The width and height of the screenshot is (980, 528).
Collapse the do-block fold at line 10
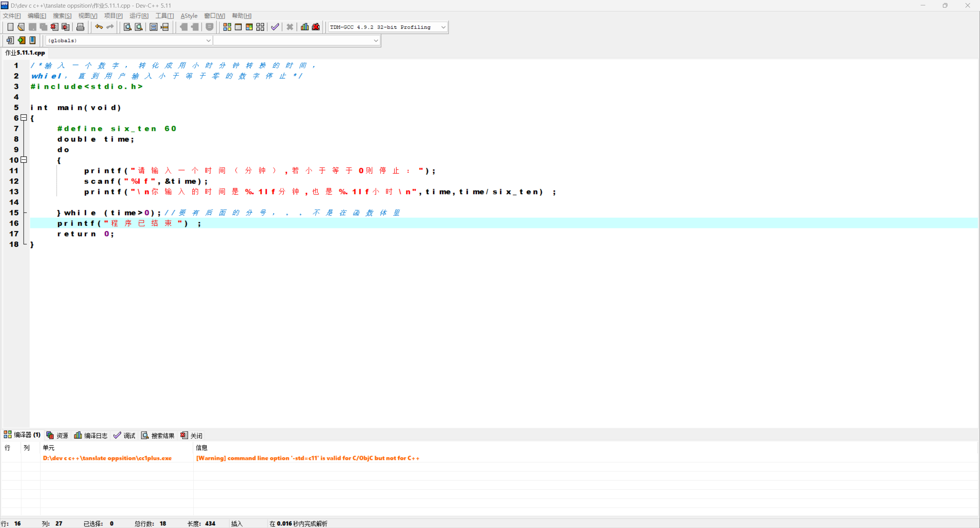(x=24, y=160)
